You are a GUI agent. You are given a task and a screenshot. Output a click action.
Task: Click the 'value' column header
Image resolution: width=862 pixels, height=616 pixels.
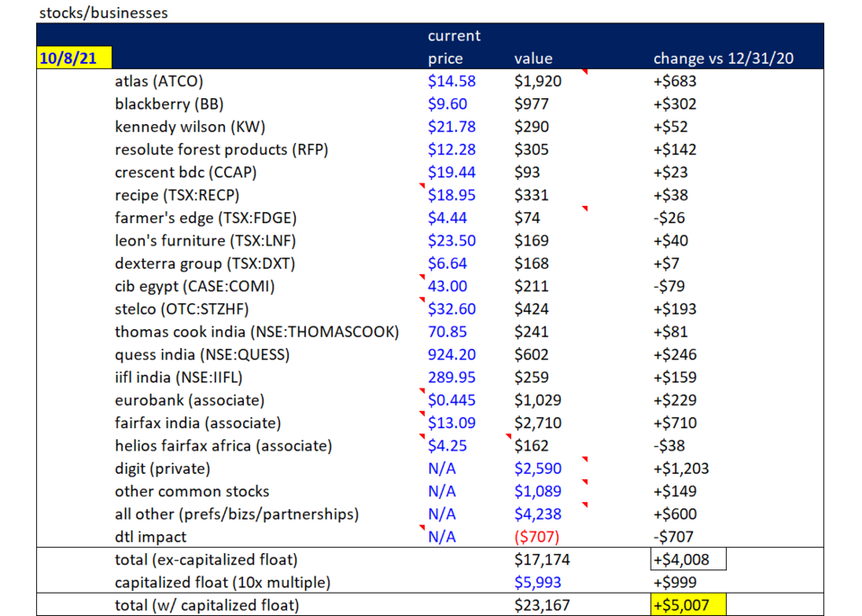(x=534, y=59)
